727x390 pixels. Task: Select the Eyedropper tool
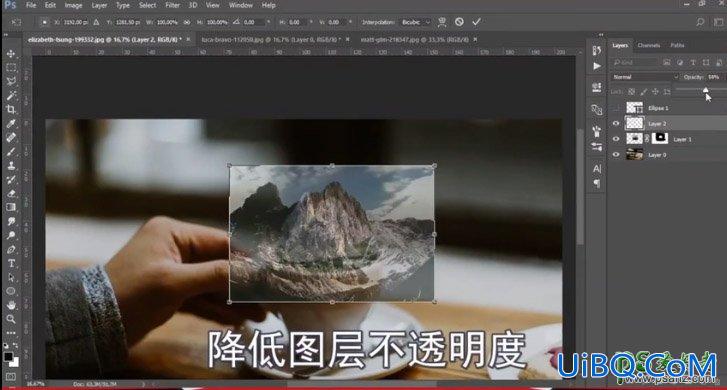11,123
